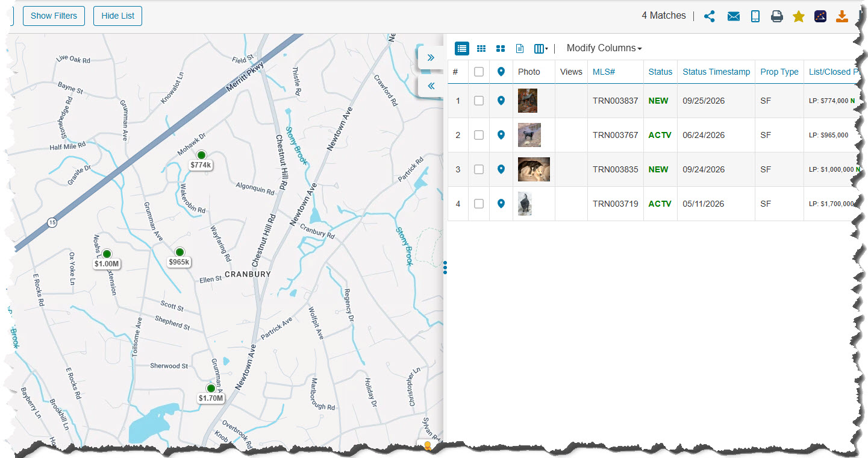The width and height of the screenshot is (868, 458).
Task: Click the gold star favorites icon
Action: tap(799, 16)
